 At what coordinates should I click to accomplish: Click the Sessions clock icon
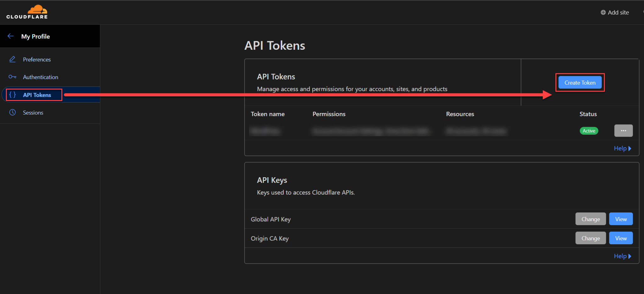click(x=12, y=112)
